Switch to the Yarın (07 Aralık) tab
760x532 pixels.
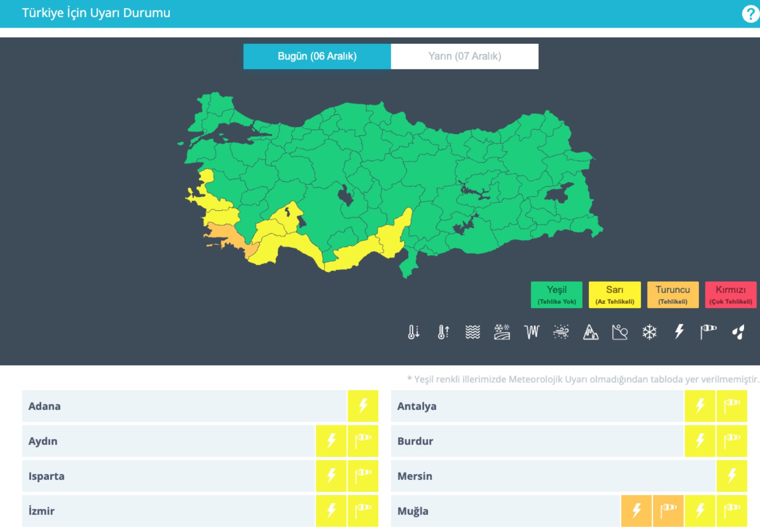click(x=464, y=56)
